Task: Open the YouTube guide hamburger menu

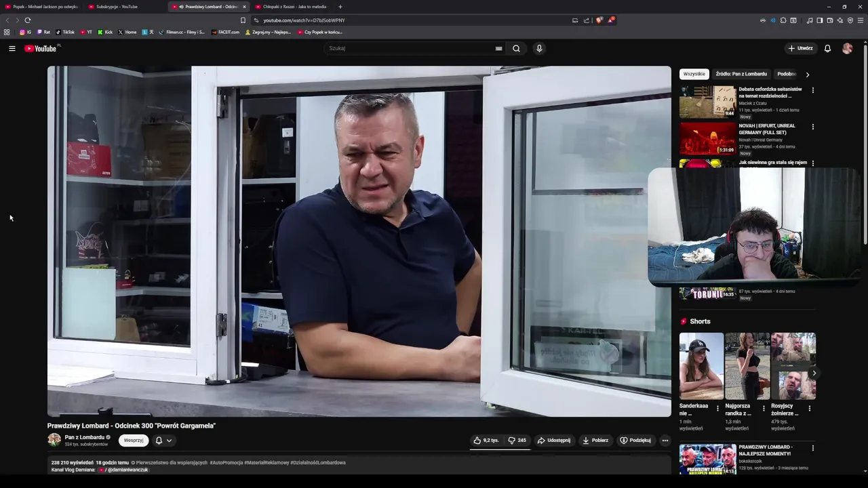Action: 12,48
